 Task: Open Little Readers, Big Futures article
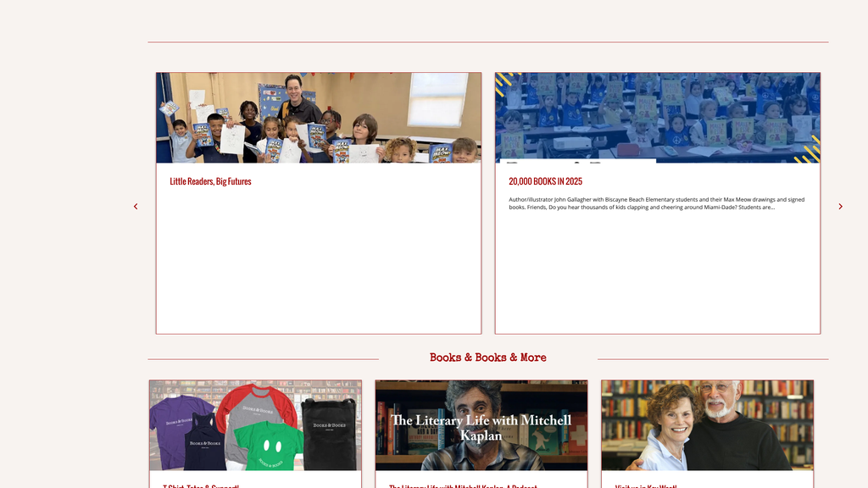coord(210,181)
